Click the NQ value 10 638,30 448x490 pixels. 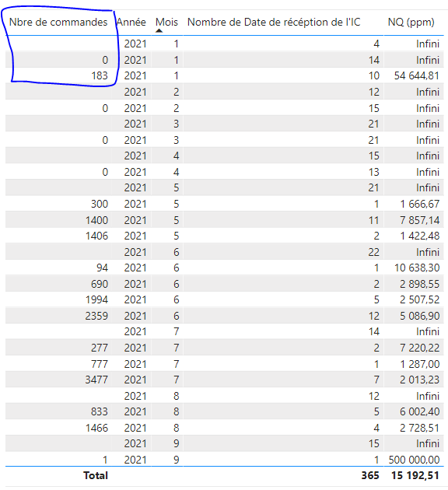[416, 268]
